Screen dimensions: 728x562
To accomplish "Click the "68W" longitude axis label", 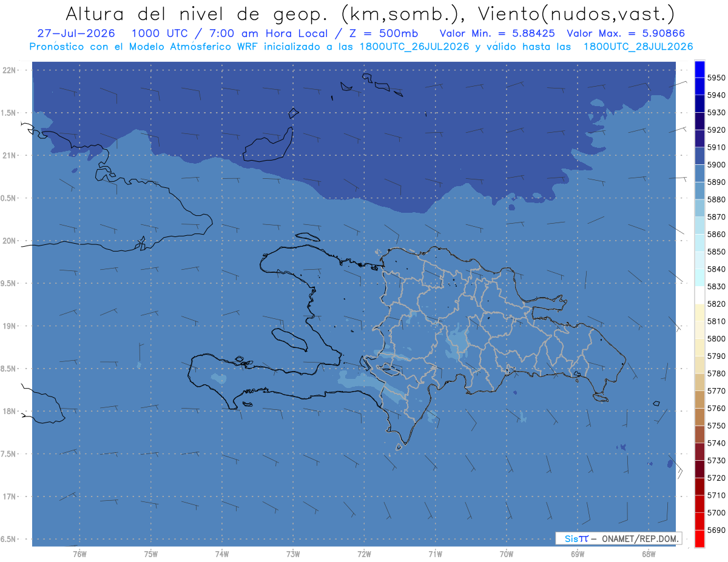I will coord(649,554).
